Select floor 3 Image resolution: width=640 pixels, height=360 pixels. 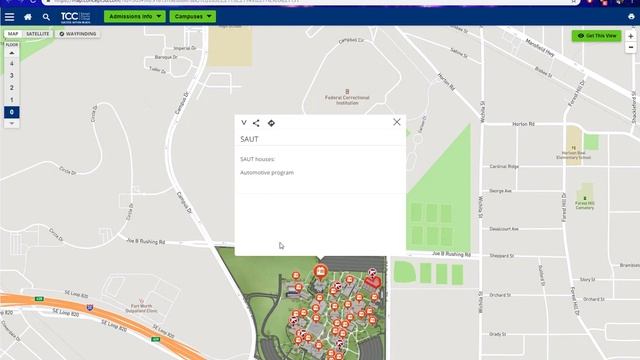[x=11, y=76]
